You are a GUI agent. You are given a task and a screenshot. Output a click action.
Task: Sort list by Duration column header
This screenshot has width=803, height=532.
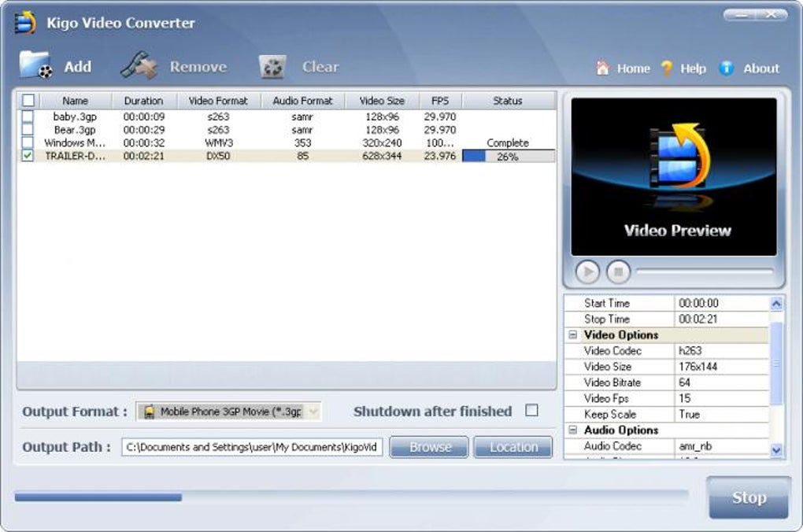tap(143, 101)
